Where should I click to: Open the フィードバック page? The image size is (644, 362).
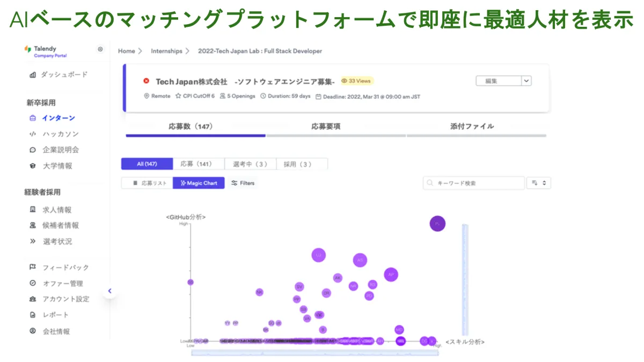(x=65, y=268)
